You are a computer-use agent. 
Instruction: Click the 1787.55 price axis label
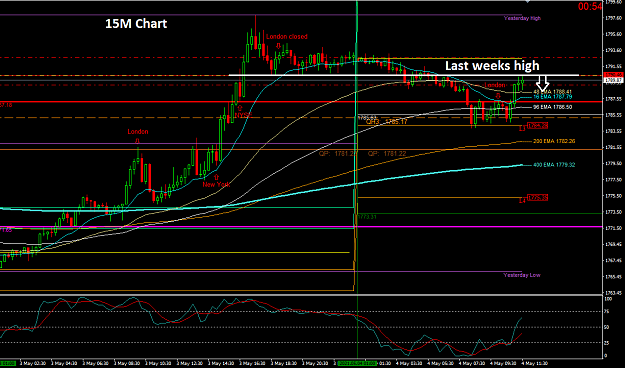[613, 99]
